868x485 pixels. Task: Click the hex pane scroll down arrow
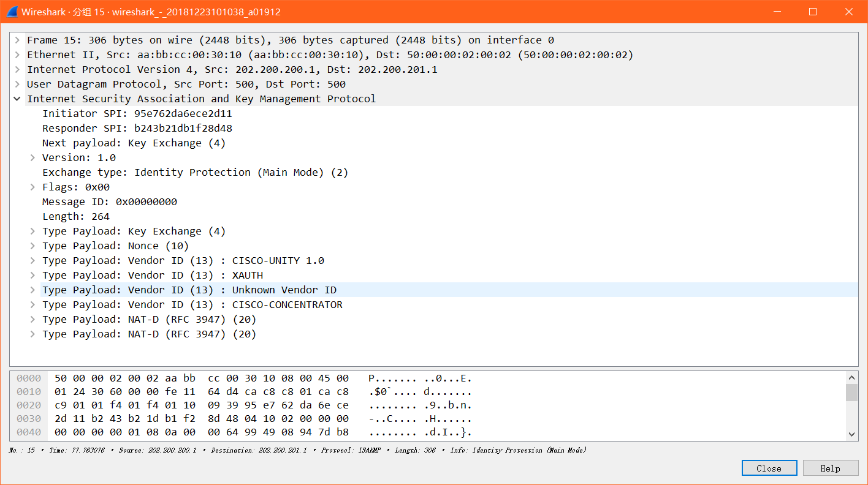pos(851,434)
